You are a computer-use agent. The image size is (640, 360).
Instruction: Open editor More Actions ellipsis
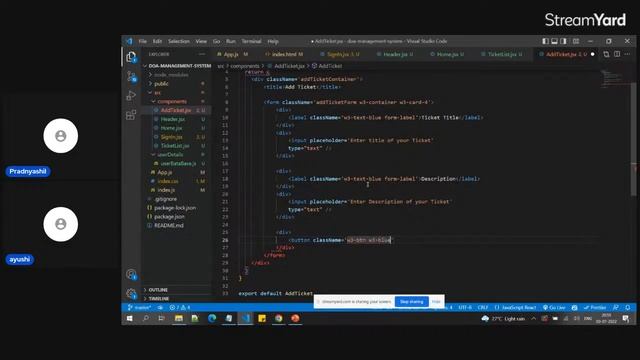click(x=627, y=54)
